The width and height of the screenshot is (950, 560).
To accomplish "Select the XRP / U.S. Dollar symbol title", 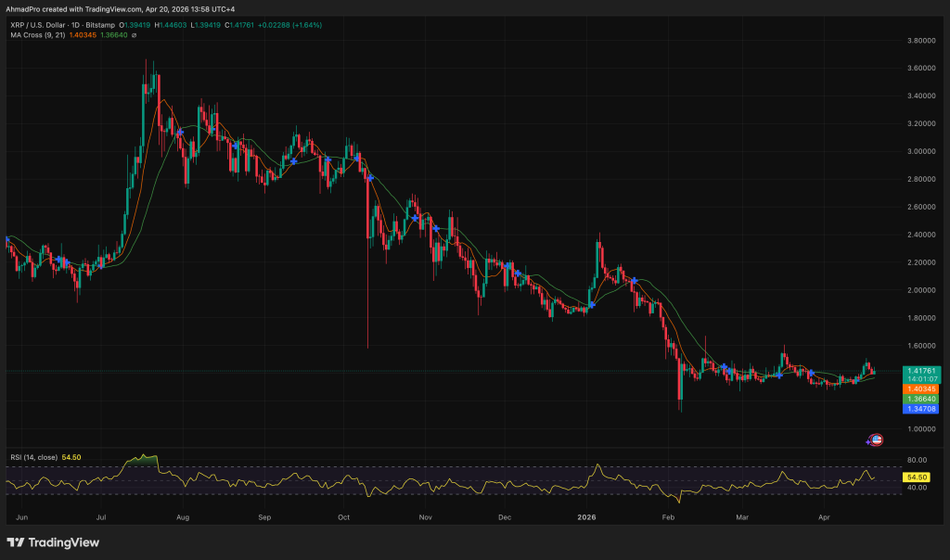I will coord(37,24).
